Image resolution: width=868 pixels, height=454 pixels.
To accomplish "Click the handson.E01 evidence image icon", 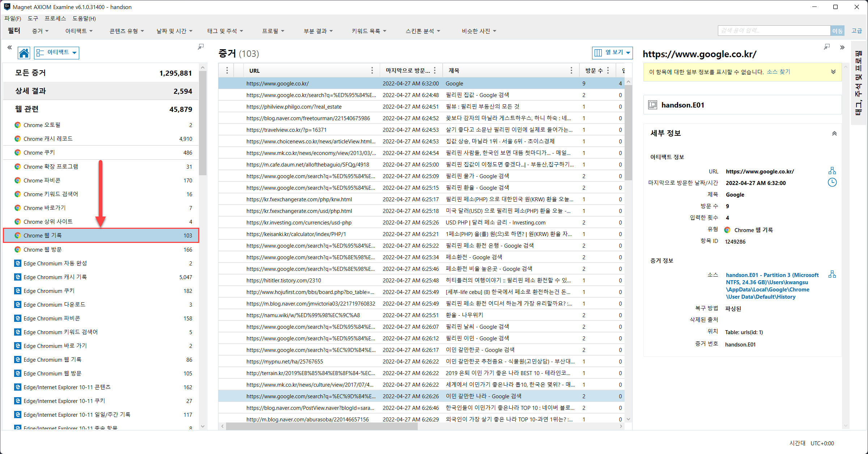I will pos(652,105).
